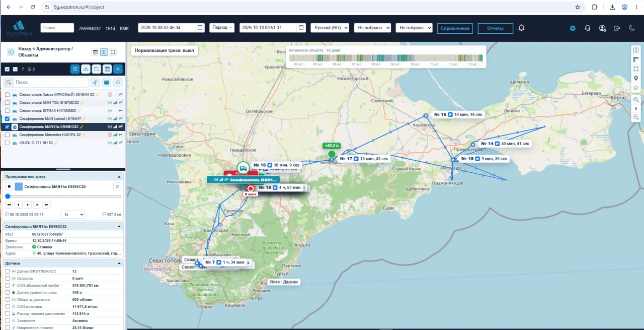Open the Русский (RU) language dropdown

[x=330, y=28]
